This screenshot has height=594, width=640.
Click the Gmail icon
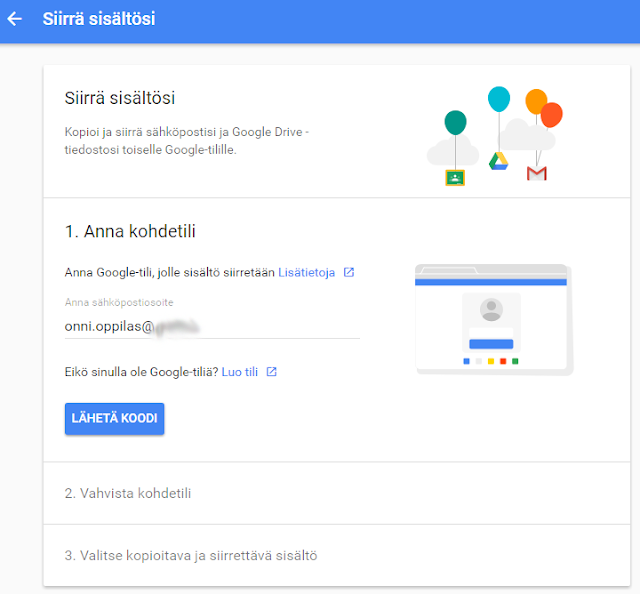point(537,173)
